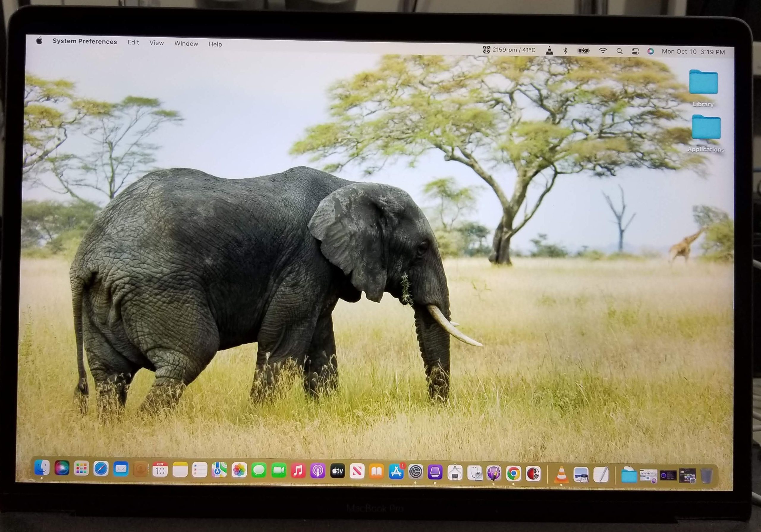Click the date and time clock
Viewport: 761px width, 532px height.
693,52
